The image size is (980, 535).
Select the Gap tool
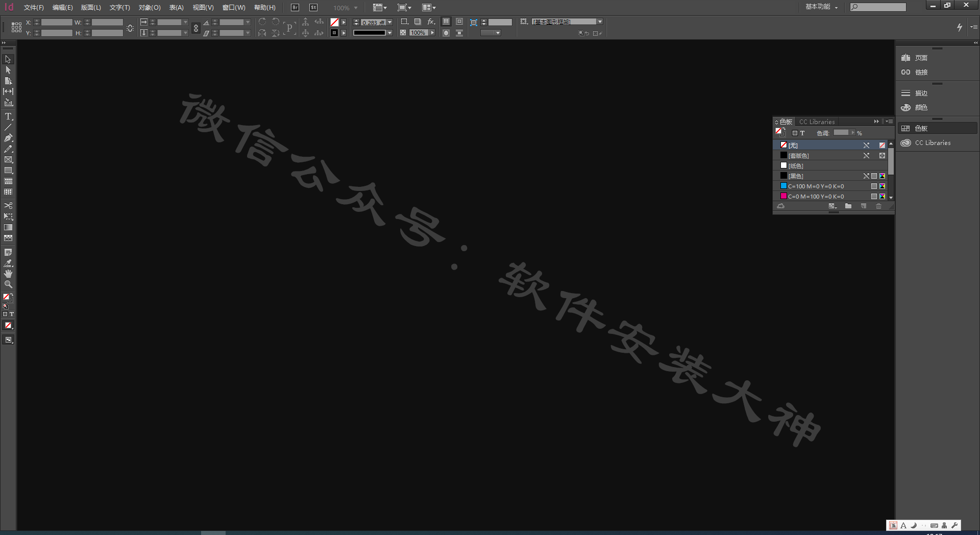click(8, 91)
